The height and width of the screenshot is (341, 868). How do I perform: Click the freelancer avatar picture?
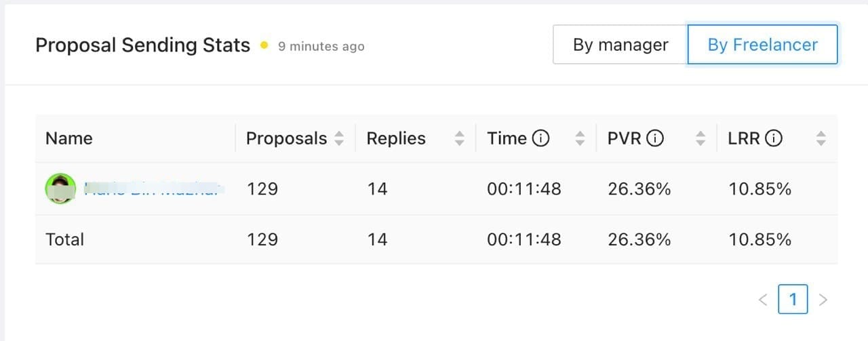tap(60, 188)
